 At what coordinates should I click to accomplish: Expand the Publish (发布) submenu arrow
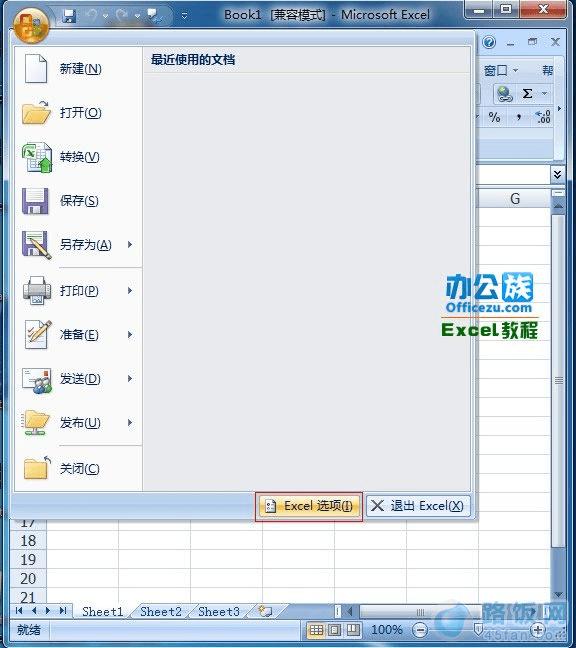[130, 422]
